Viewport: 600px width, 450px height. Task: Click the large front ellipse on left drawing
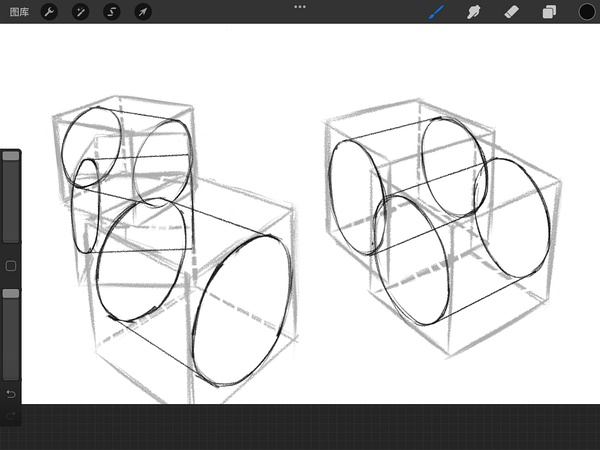pos(244,308)
